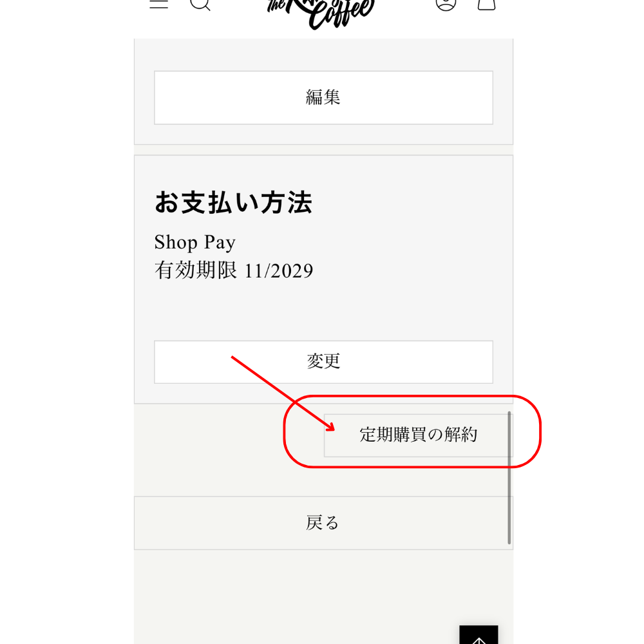Open the shopping bag cart icon
Image resolution: width=644 pixels, height=644 pixels.
(486, 5)
